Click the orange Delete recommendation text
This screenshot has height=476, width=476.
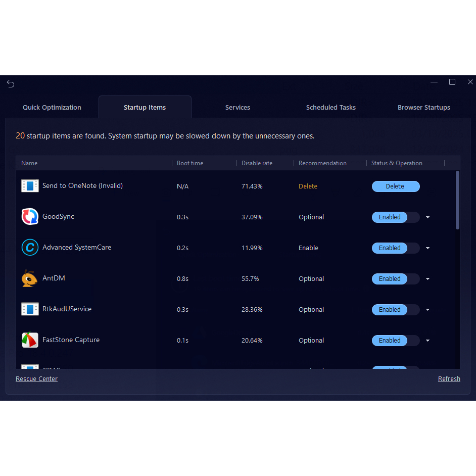[308, 186]
